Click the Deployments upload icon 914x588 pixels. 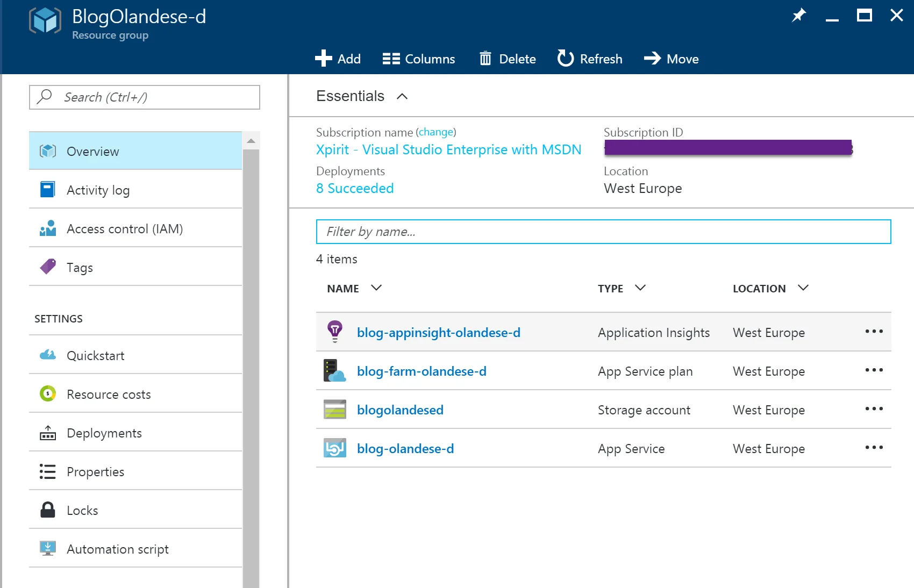click(x=48, y=433)
